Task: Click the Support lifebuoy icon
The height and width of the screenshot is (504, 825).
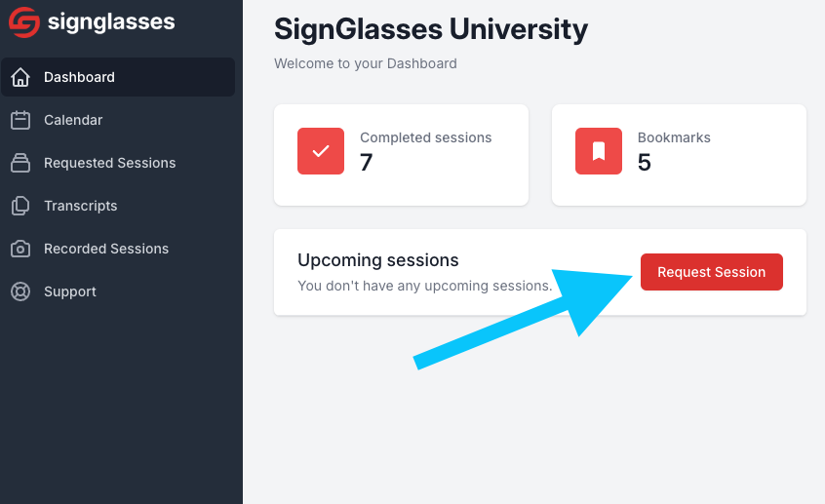Action: click(x=20, y=291)
